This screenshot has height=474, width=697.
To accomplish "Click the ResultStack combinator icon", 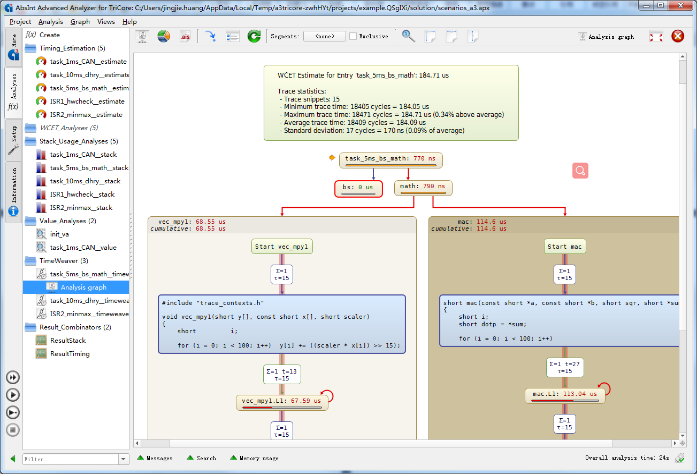I will click(x=41, y=341).
